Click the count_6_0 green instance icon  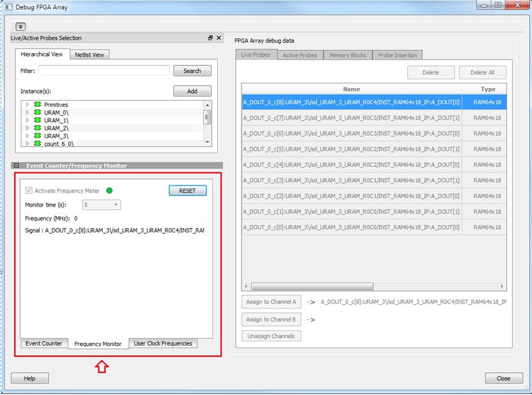pyautogui.click(x=38, y=143)
